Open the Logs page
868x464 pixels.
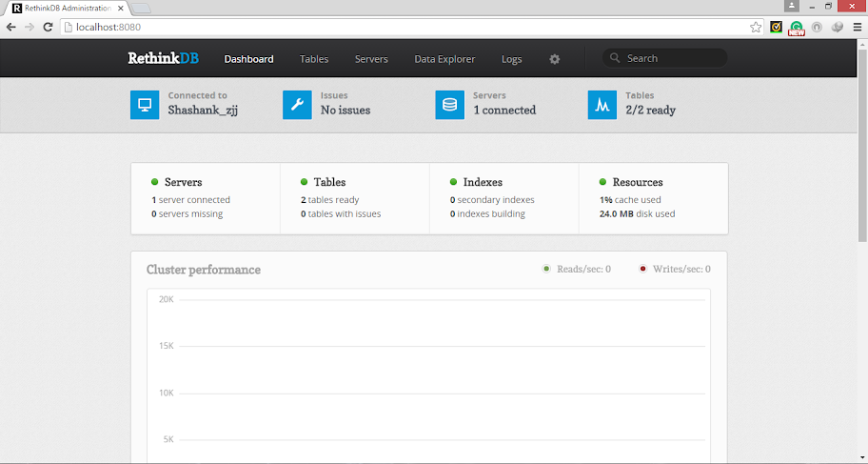point(511,59)
